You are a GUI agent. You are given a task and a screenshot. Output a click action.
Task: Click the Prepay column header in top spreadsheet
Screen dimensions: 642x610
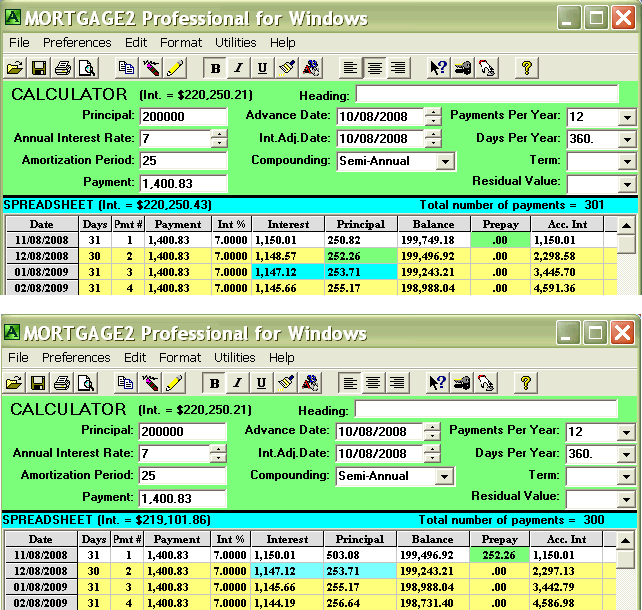500,225
